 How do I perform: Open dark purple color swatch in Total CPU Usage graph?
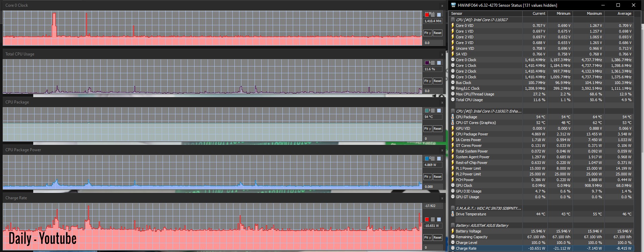point(427,63)
